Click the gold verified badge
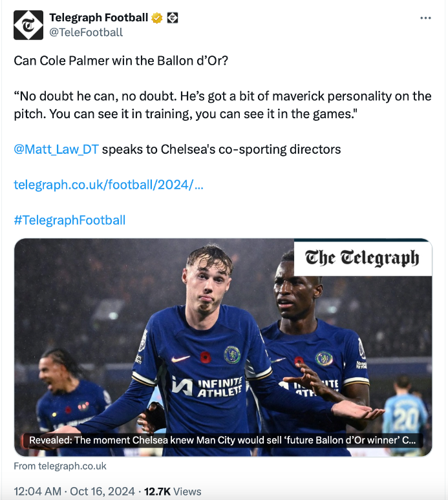 (157, 18)
